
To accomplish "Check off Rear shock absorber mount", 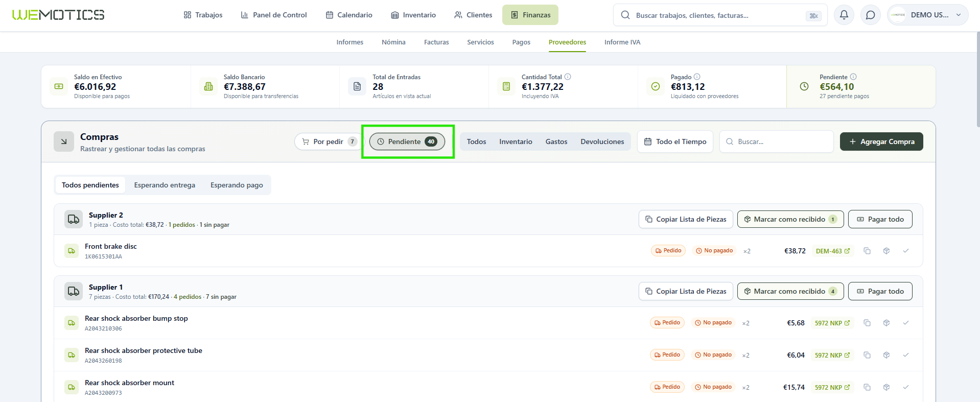I will pos(906,387).
